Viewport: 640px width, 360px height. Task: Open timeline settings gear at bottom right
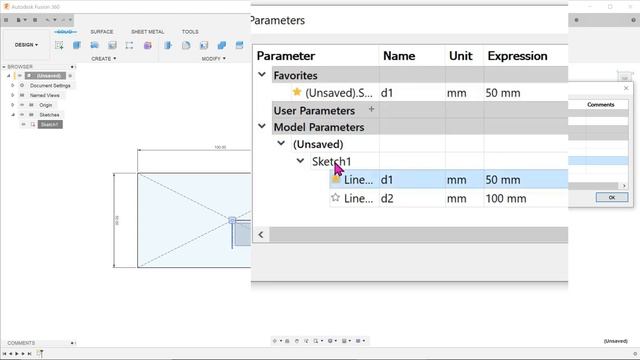coord(635,354)
